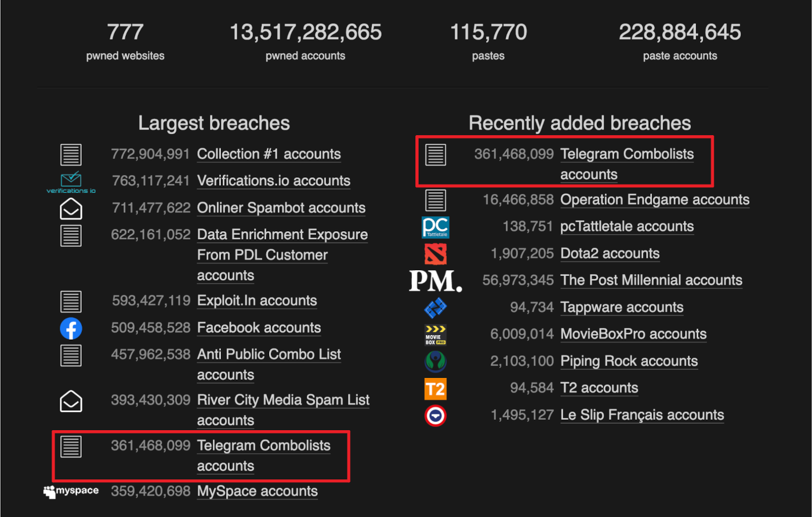Click the Collection #1 list document icon
This screenshot has height=517, width=812.
coord(71,155)
